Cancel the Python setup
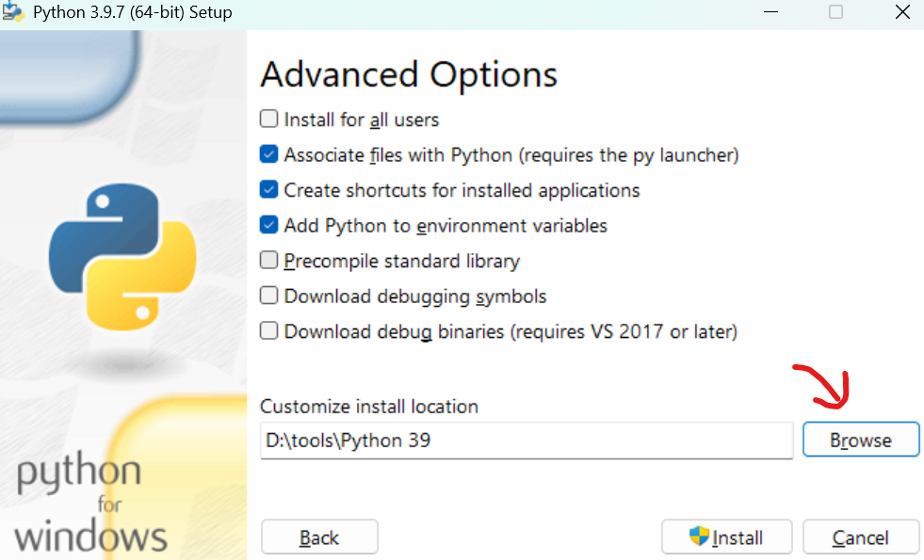This screenshot has height=560, width=924. [860, 536]
